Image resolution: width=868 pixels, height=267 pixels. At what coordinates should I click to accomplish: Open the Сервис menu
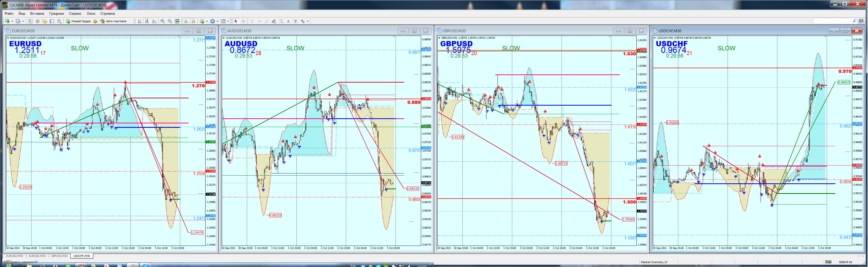pos(75,13)
